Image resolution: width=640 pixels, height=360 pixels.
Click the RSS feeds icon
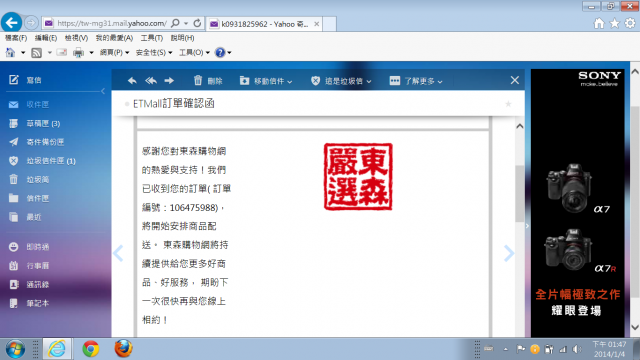coord(37,53)
